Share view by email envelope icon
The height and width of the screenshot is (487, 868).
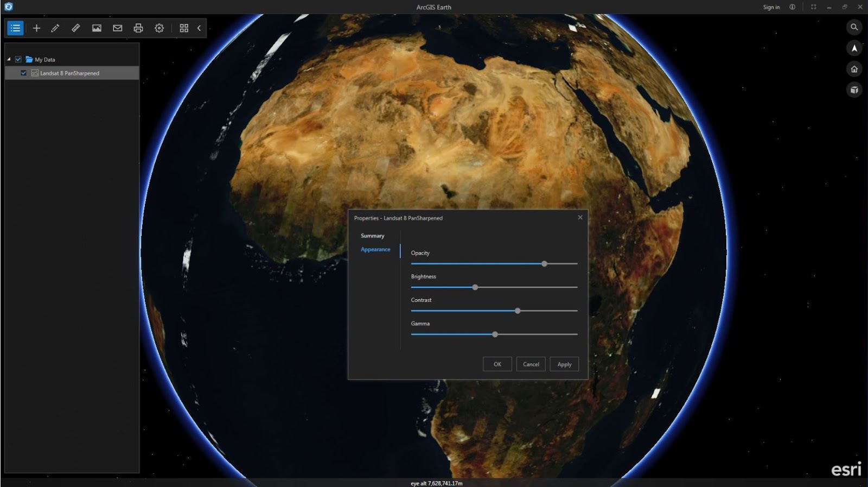click(117, 28)
